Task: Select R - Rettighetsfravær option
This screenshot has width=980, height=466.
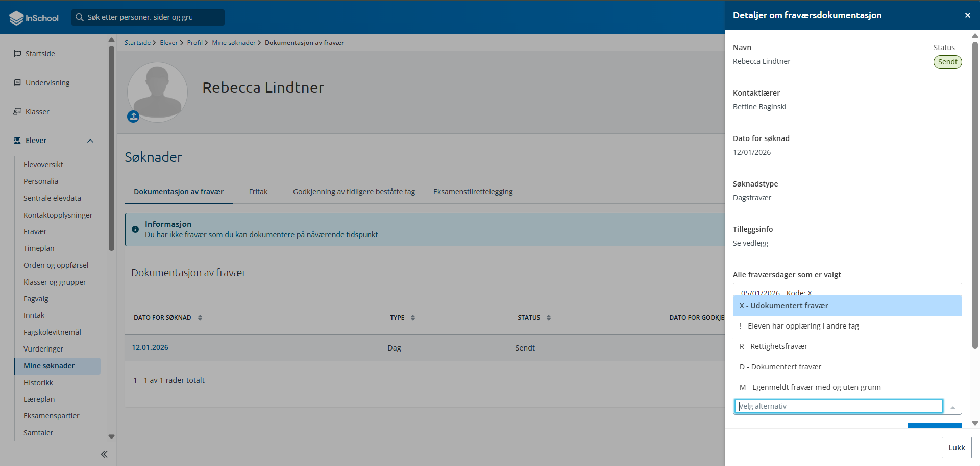Action: pyautogui.click(x=847, y=346)
